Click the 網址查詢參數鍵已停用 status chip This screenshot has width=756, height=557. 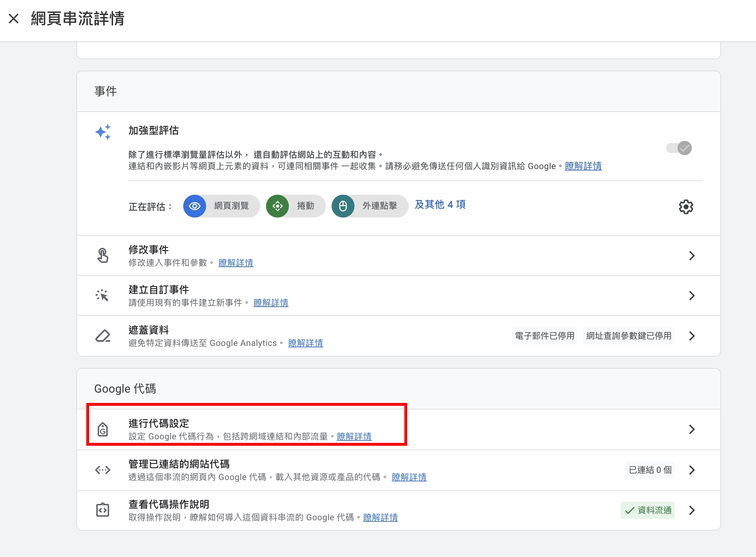pos(629,336)
